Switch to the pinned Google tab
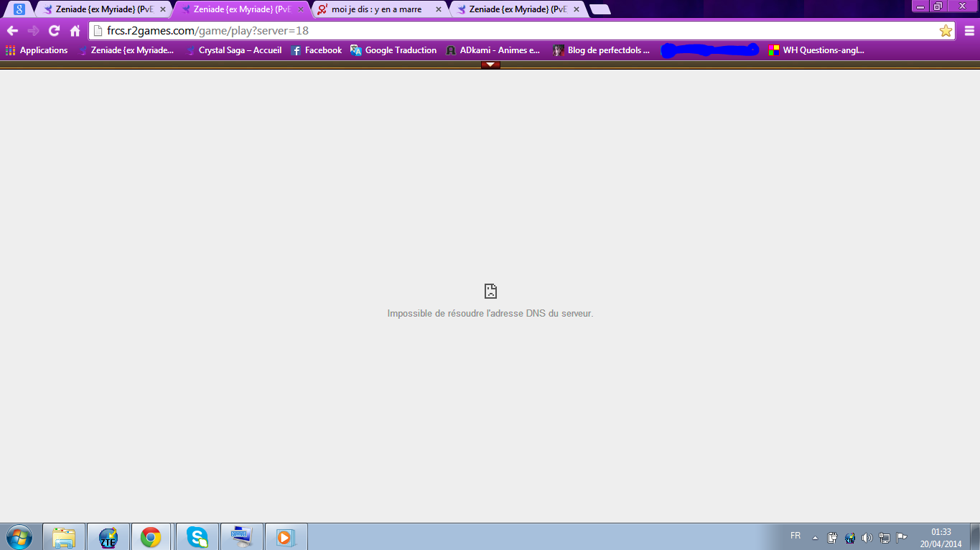 20,9
